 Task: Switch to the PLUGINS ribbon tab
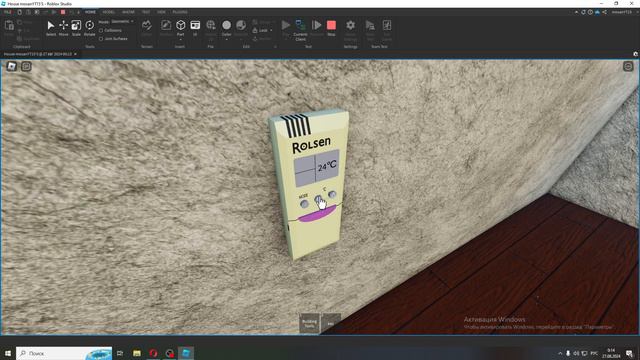(180, 12)
